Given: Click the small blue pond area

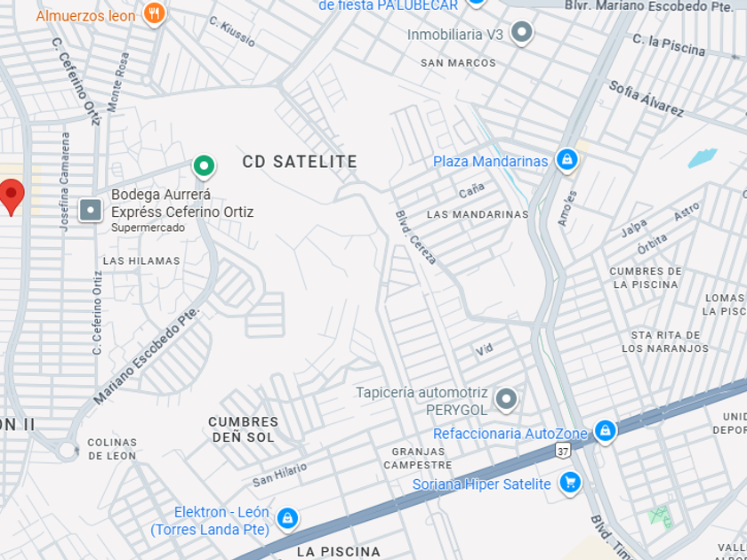Looking at the screenshot, I should [703, 158].
